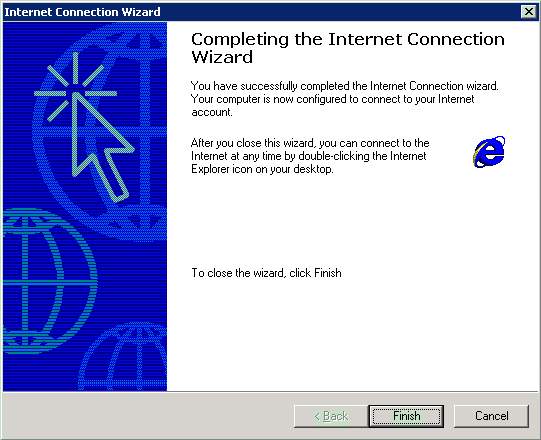Click the small globe at banner bottom
The height and width of the screenshot is (440, 541).
pos(122,357)
